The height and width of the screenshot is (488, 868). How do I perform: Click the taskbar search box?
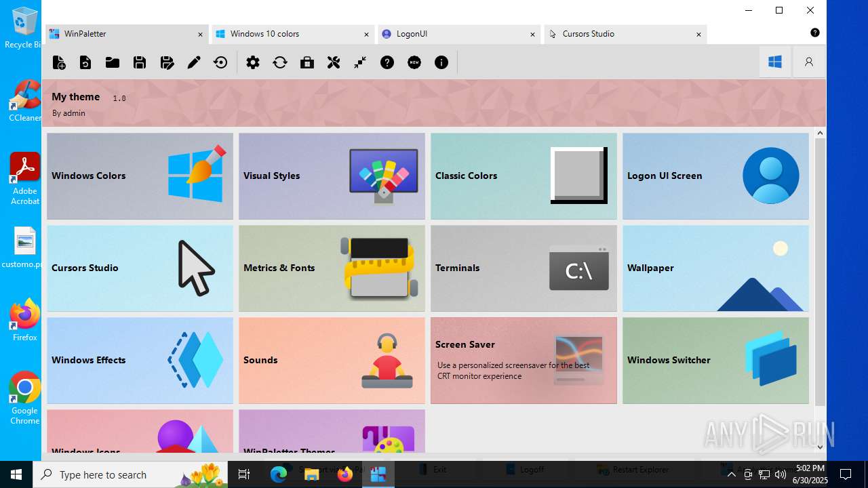coord(132,474)
